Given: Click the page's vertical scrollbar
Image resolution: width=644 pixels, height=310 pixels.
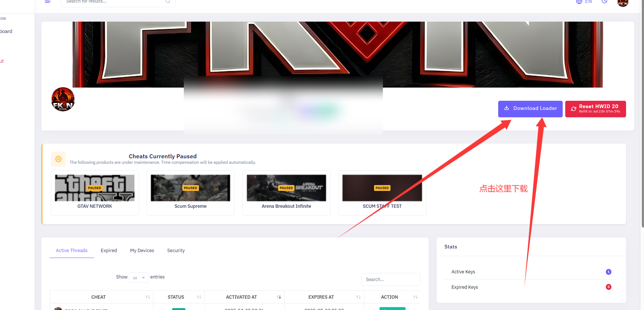Looking at the screenshot, I should click(x=643, y=114).
